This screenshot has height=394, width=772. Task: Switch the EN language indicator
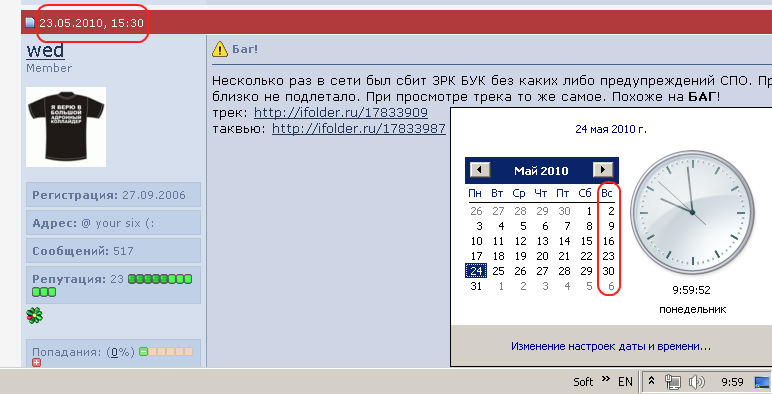[x=625, y=382]
